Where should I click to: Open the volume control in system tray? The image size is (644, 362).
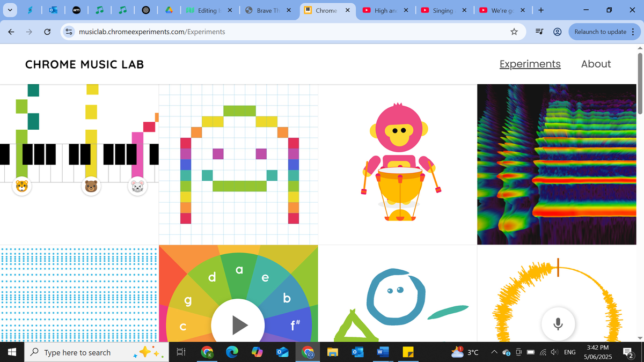click(553, 352)
